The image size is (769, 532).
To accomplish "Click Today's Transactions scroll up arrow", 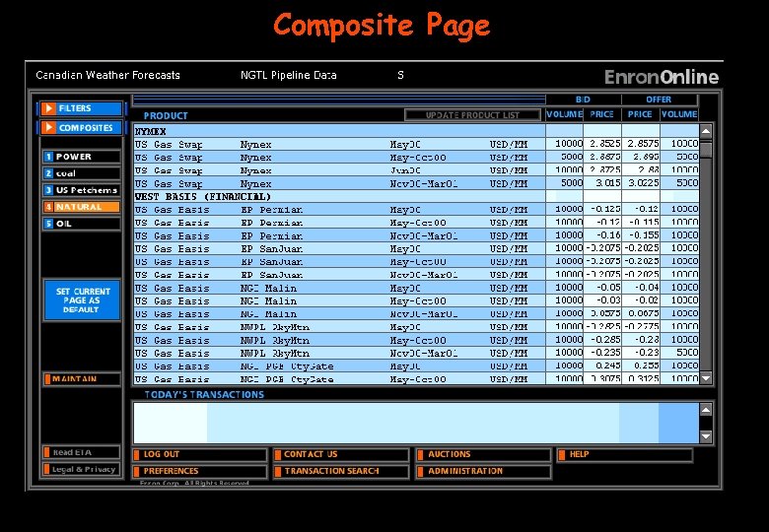I will click(x=706, y=410).
